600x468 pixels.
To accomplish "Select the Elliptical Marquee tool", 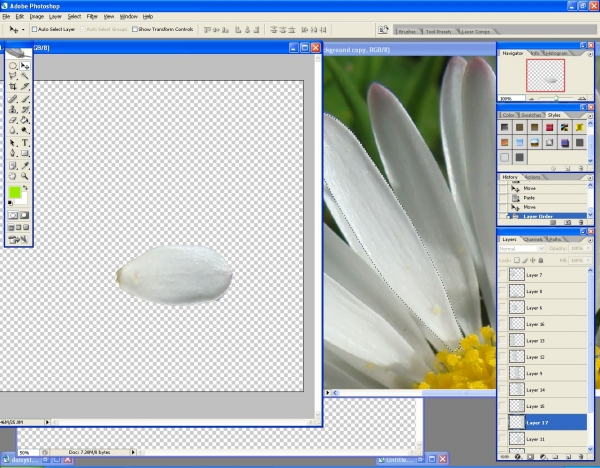I will [x=13, y=65].
